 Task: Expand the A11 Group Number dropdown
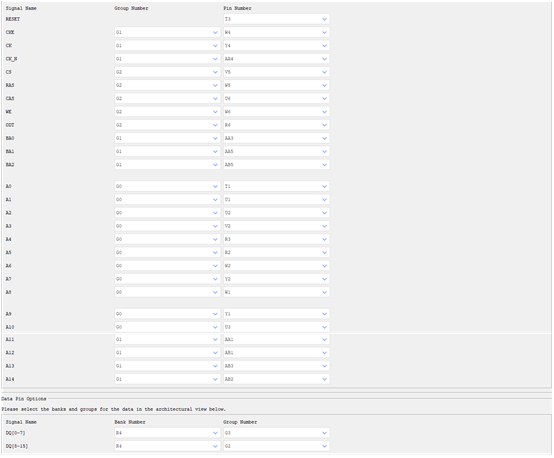[167, 340]
